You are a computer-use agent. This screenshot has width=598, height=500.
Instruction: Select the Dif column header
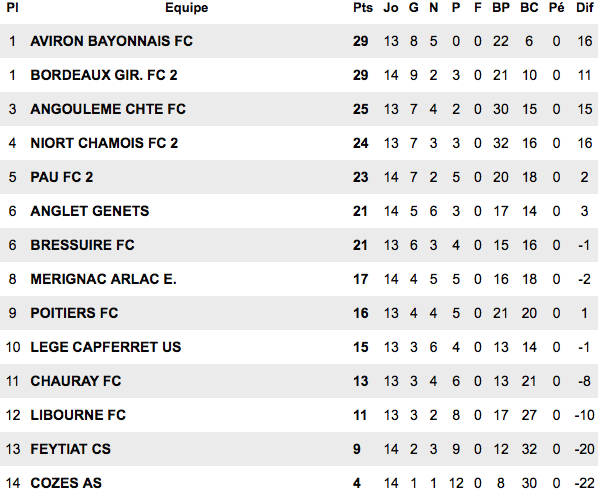tap(584, 8)
